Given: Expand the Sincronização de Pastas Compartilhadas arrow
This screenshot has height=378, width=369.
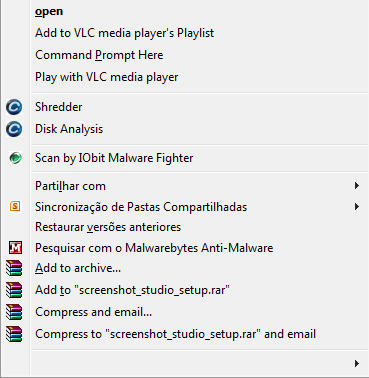Looking at the screenshot, I should [x=357, y=207].
